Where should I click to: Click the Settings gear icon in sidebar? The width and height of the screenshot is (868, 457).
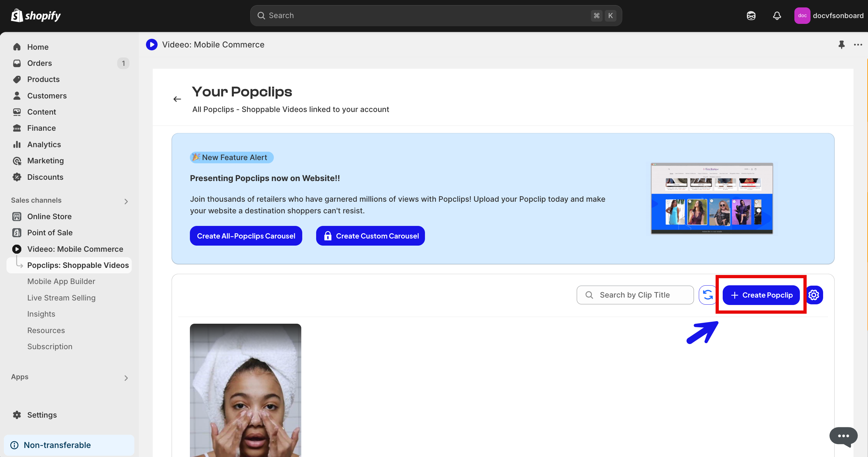17,415
